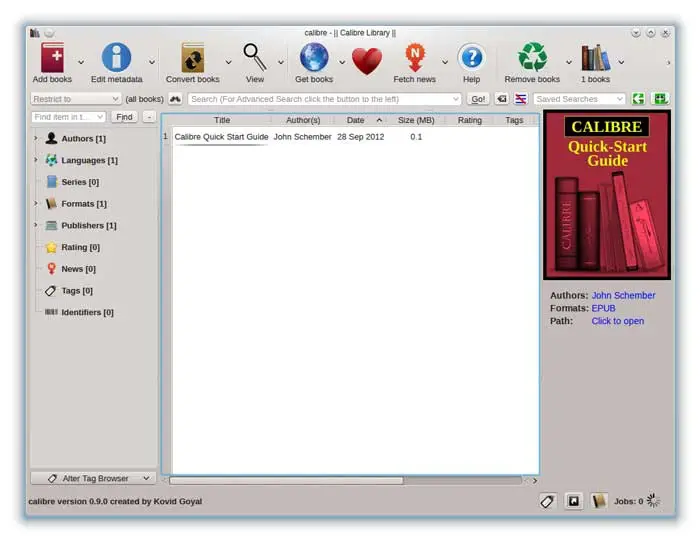Toggle book details icon in status bar

pos(599,501)
